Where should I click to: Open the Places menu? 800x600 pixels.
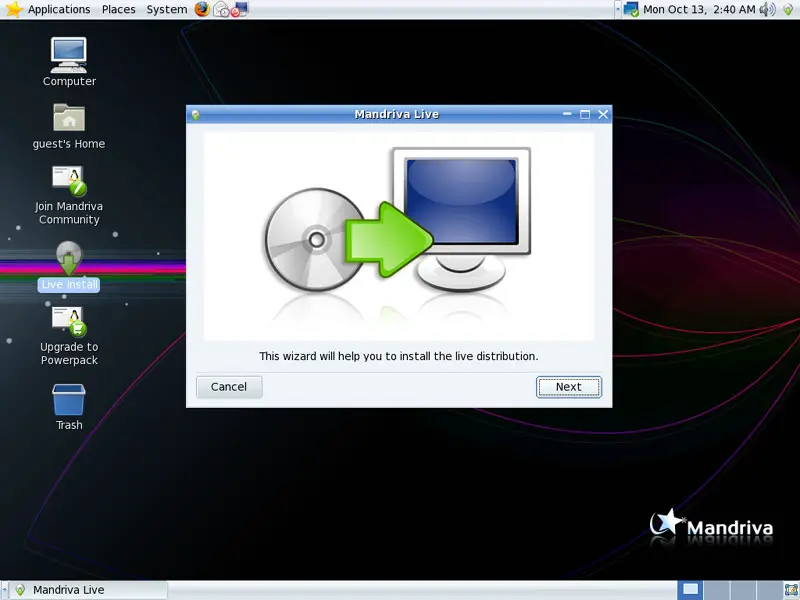point(118,9)
